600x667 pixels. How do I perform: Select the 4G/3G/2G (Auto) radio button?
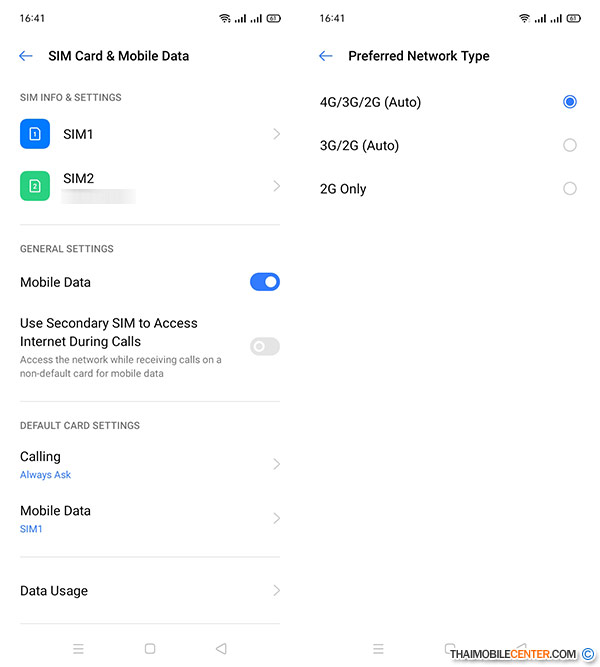[570, 102]
